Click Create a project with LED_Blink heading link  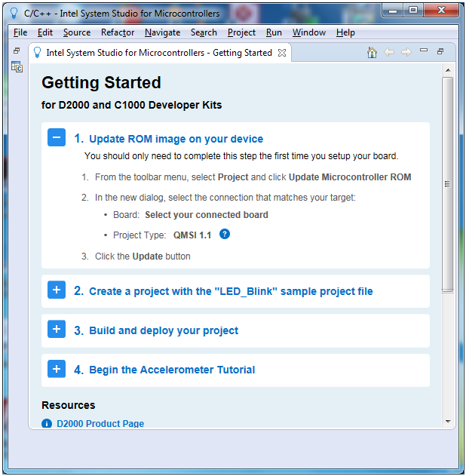tap(231, 291)
